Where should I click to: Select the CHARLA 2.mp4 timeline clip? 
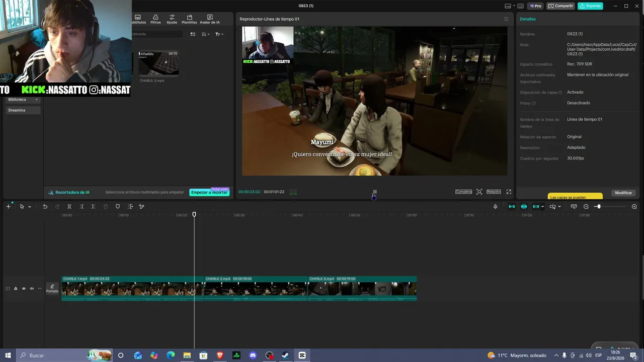coord(256,289)
